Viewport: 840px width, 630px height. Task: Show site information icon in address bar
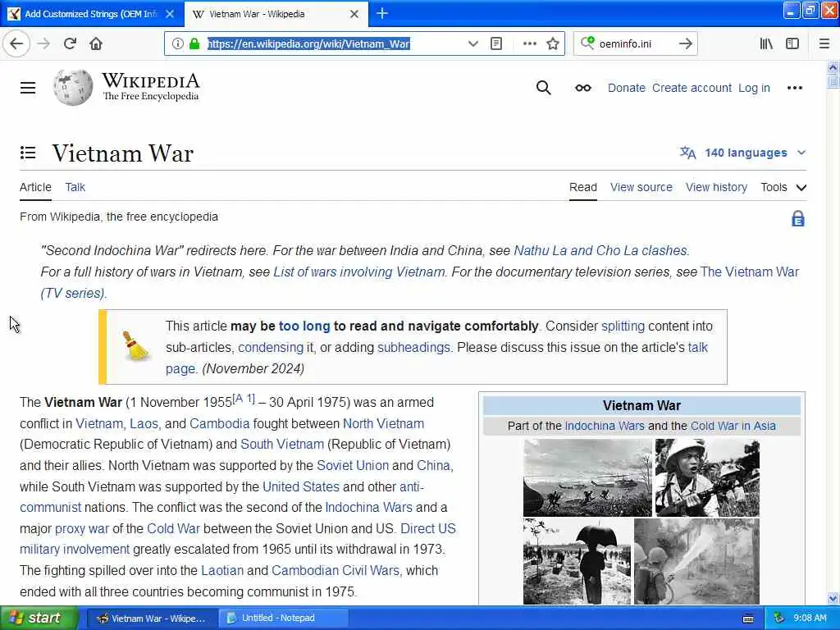[178, 43]
